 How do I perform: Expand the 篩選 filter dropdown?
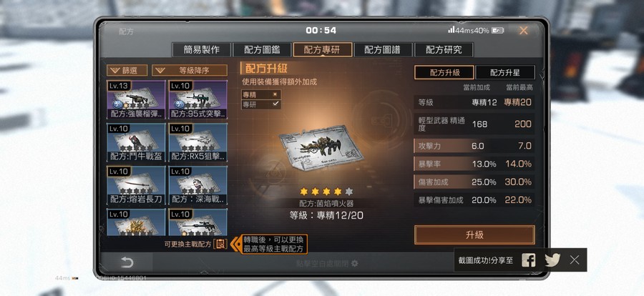127,70
